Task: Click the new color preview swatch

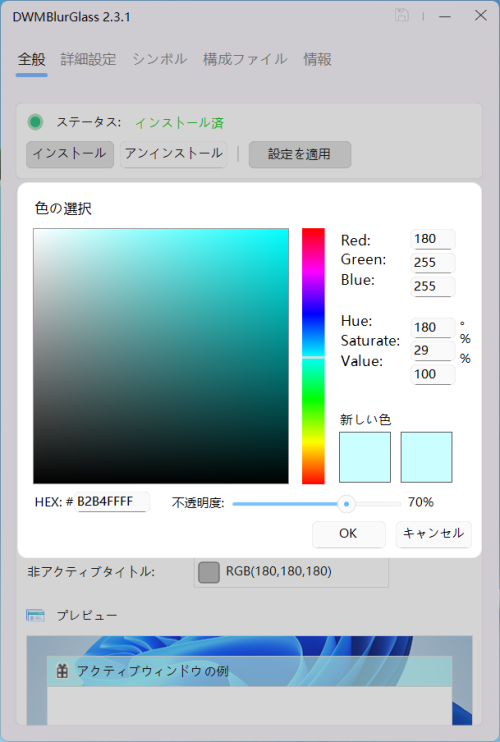Action: pyautogui.click(x=365, y=457)
